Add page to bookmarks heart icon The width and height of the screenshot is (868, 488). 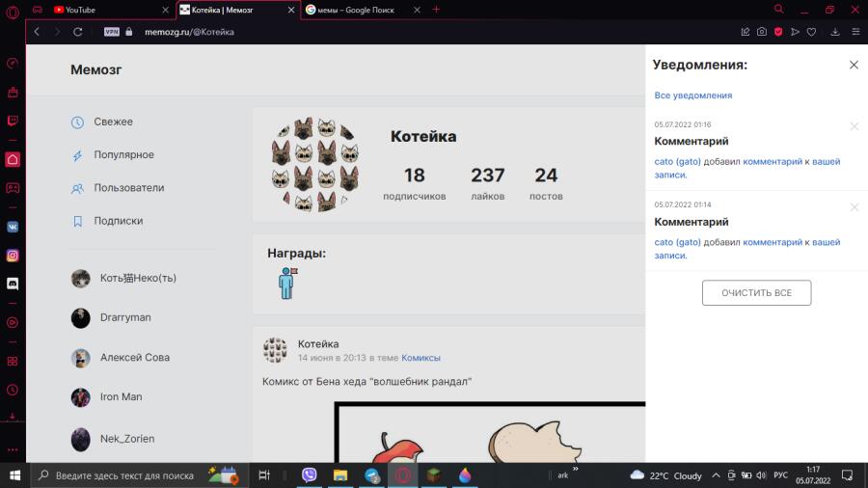click(811, 32)
